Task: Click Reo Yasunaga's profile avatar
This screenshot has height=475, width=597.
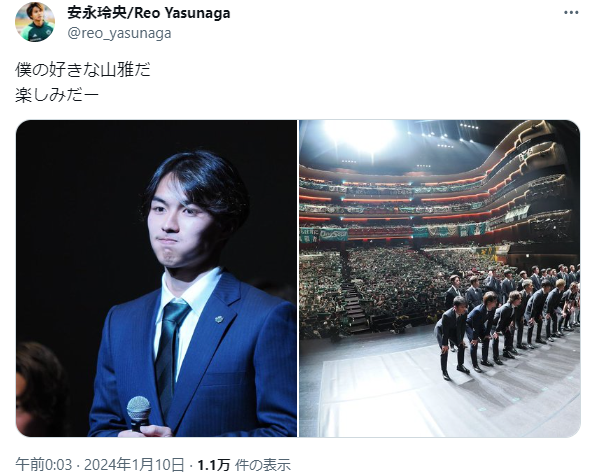Action: click(x=35, y=22)
